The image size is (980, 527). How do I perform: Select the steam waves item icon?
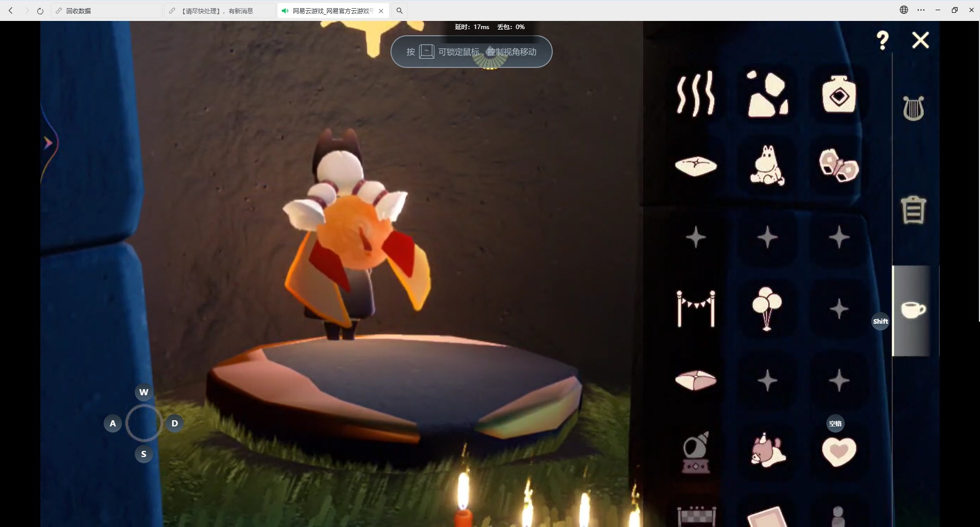pos(696,94)
